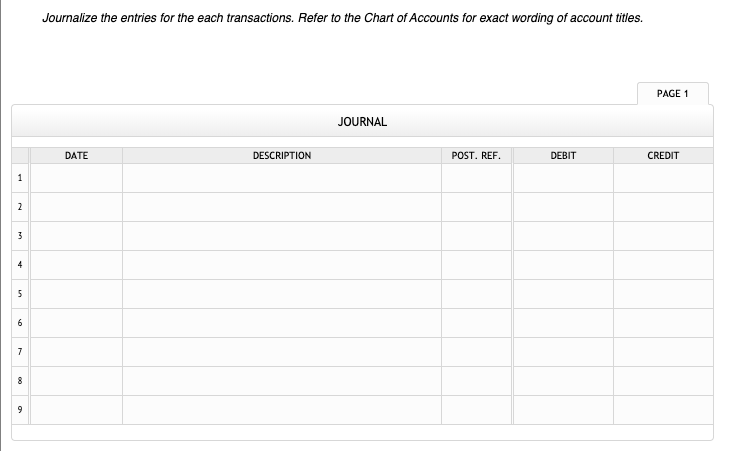Select row number 3 header
Screen dimensions: 731x451
click(19, 236)
